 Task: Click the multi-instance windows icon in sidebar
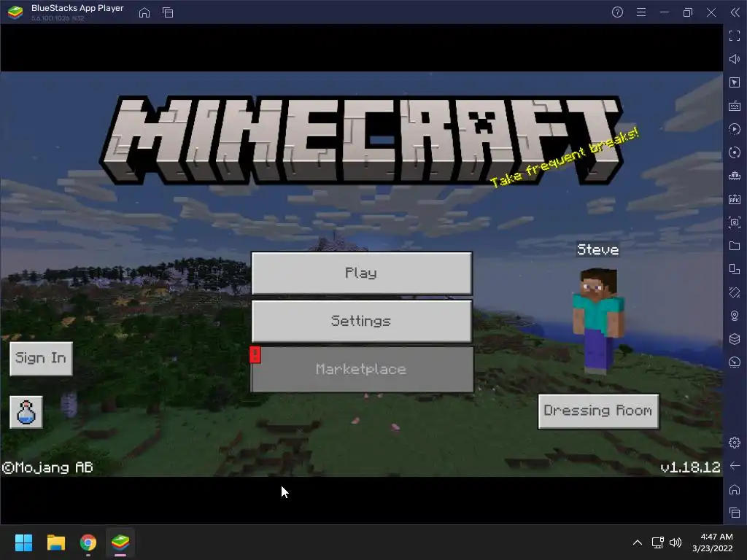(734, 269)
